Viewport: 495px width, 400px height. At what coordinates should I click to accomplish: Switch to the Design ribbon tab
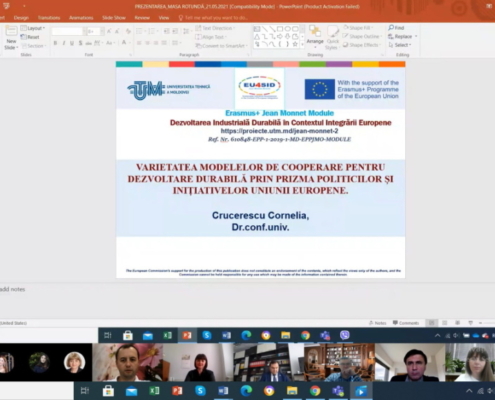coord(21,18)
